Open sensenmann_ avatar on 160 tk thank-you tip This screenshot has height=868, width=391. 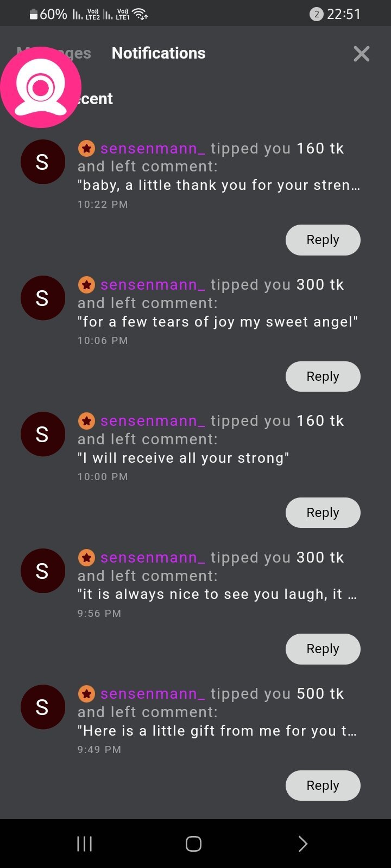tap(42, 162)
